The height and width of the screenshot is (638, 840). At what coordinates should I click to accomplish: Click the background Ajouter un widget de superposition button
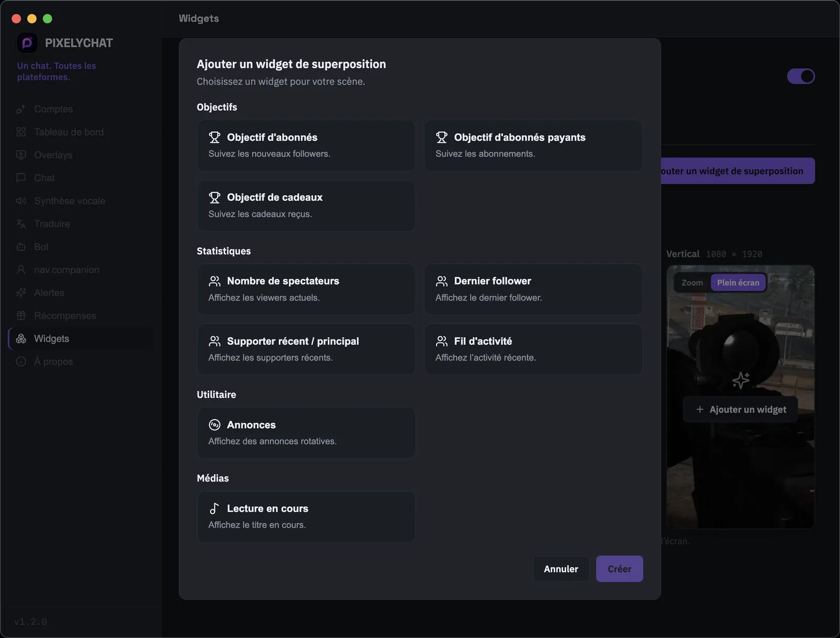(738, 171)
